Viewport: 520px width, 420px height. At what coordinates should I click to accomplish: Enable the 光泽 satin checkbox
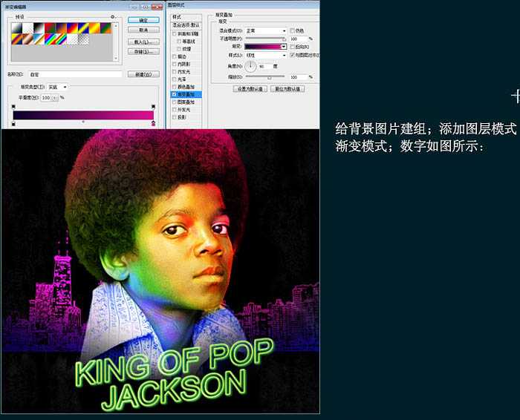[174, 79]
